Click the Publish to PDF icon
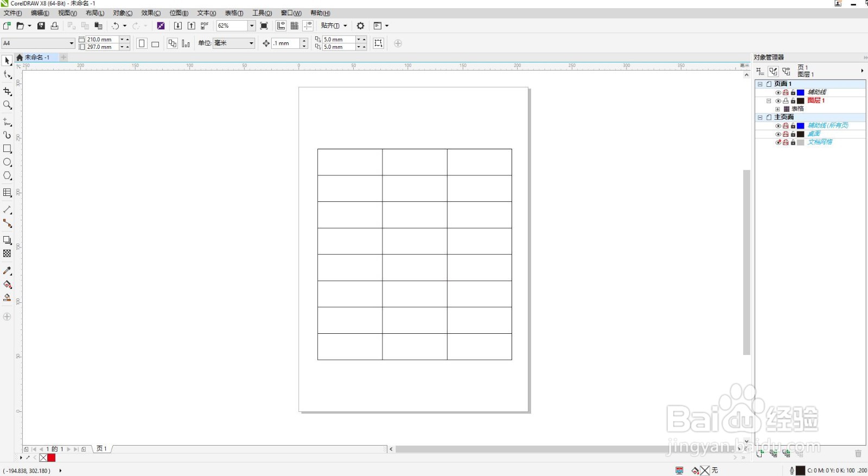868x476 pixels. [205, 26]
